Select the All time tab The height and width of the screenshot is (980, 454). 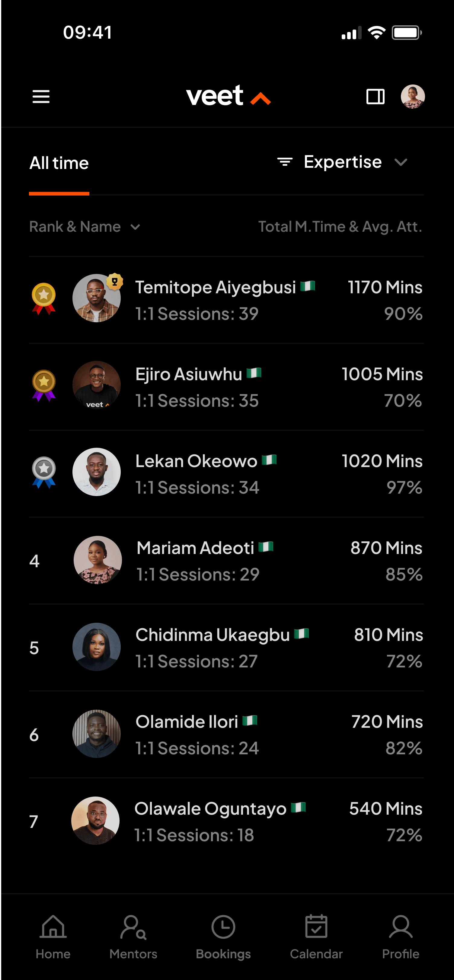pyautogui.click(x=59, y=163)
